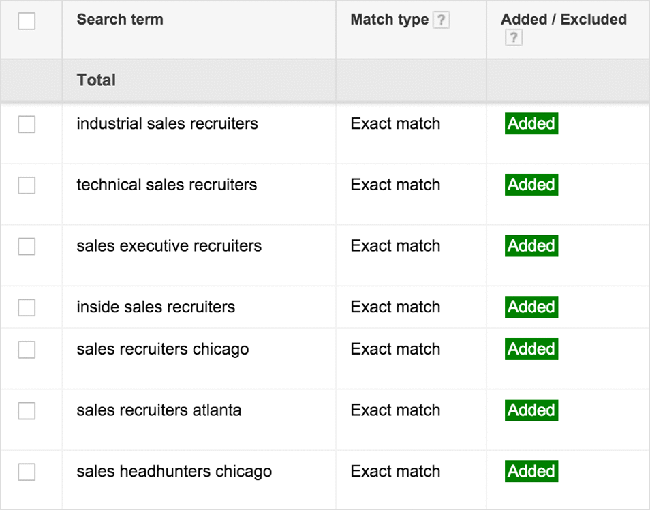
Task: Select checkbox for industrial sales recruiters
Action: (x=27, y=124)
